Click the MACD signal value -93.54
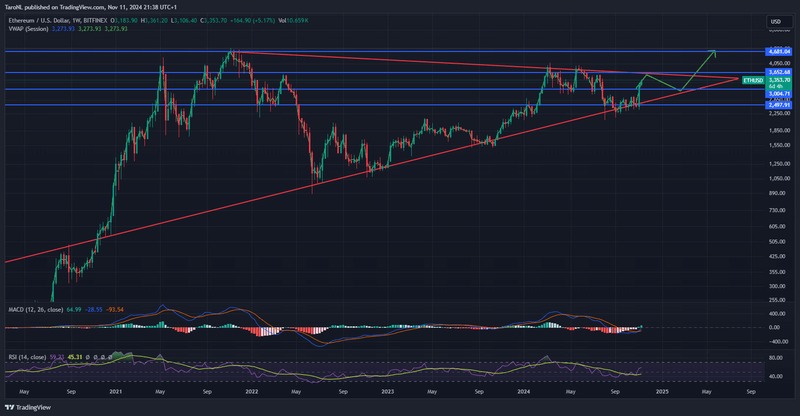 tap(114, 310)
